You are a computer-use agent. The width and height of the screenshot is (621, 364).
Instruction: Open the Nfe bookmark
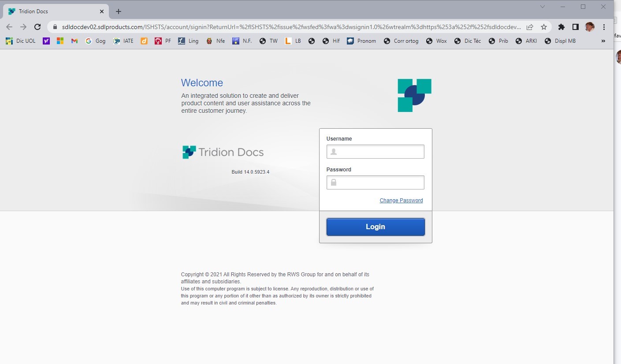pyautogui.click(x=216, y=41)
